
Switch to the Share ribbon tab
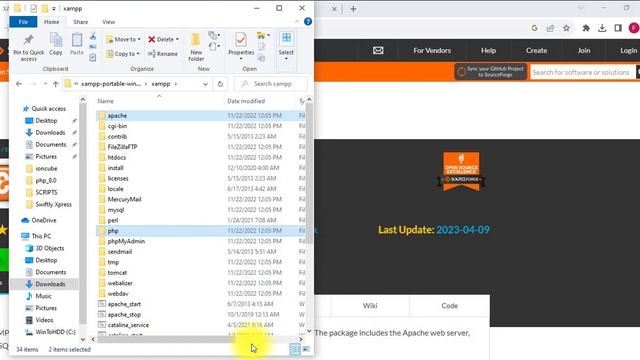point(80,22)
